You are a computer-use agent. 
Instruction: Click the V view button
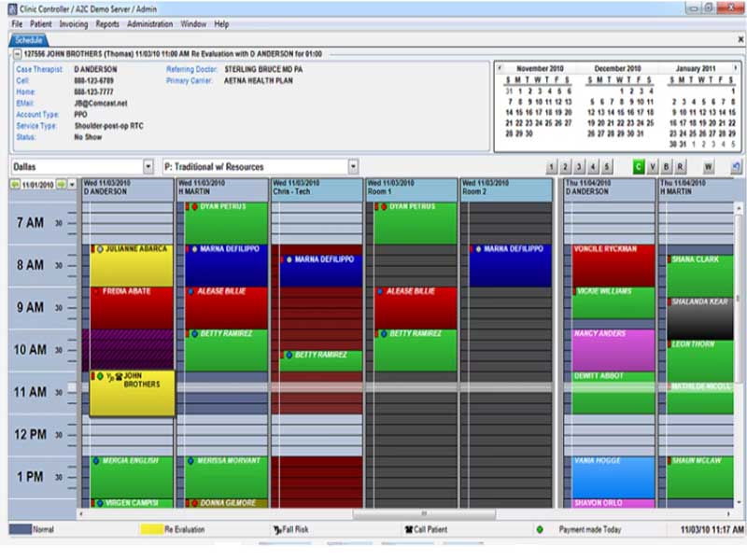pos(653,167)
